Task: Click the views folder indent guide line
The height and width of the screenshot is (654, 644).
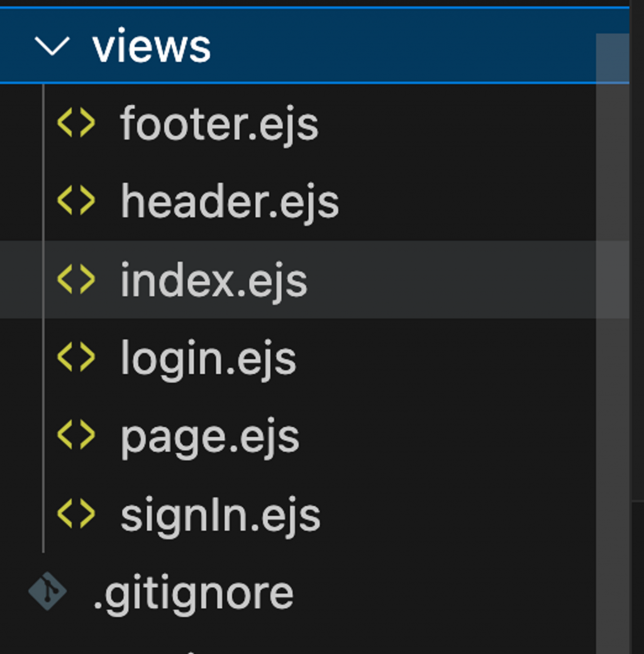Action: (43, 318)
